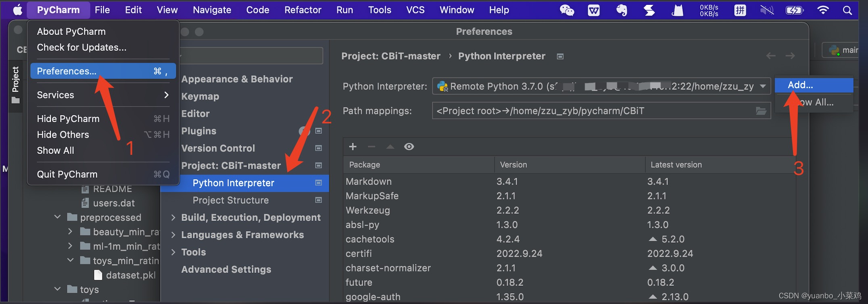Select Hide PyCharm menu item
Screen dimensions: 868x304
pyautogui.click(x=103, y=119)
